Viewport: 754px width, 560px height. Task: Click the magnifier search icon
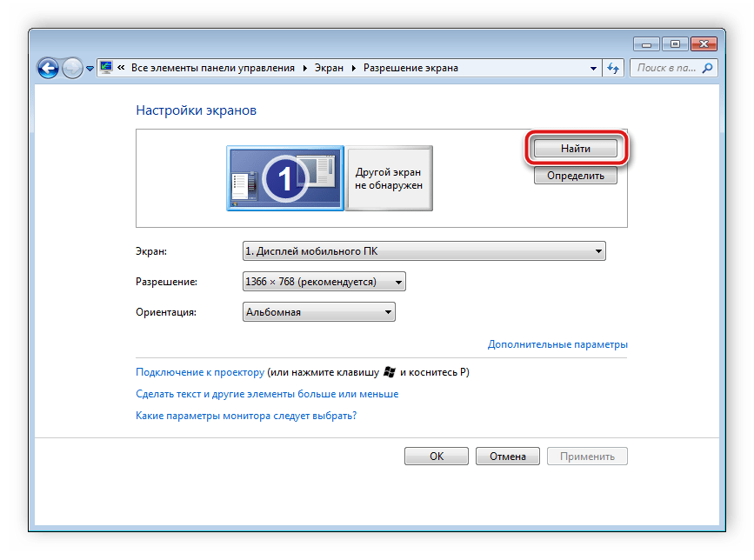[x=707, y=68]
